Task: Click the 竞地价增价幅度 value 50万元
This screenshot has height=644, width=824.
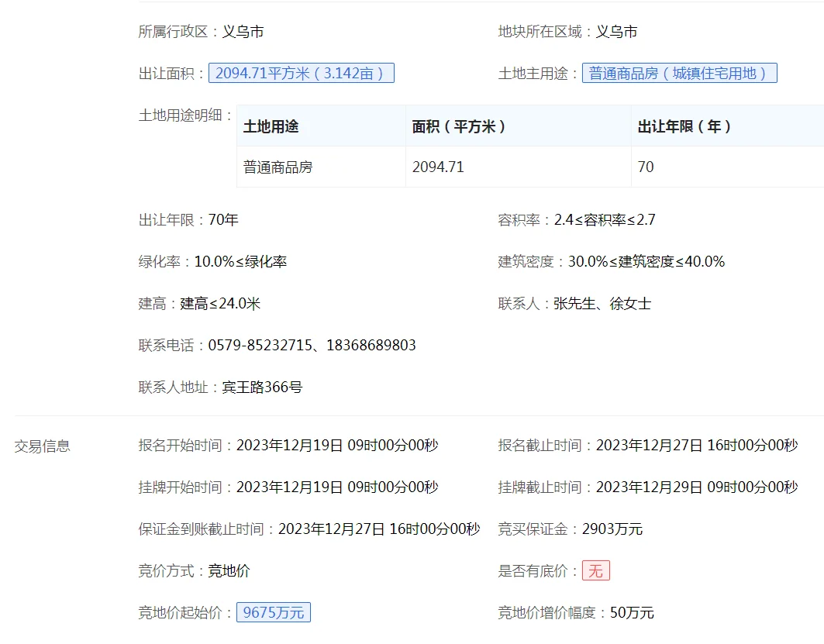Action: click(632, 613)
